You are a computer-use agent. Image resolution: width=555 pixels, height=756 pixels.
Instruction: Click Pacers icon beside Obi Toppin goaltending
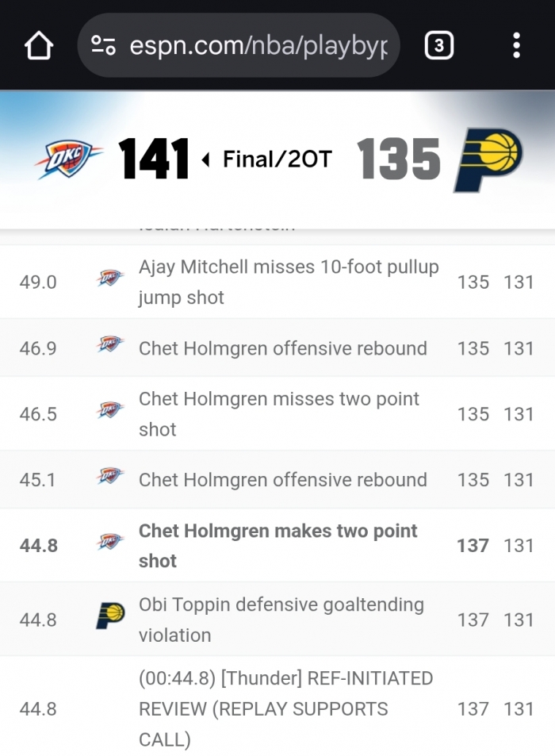click(x=110, y=616)
